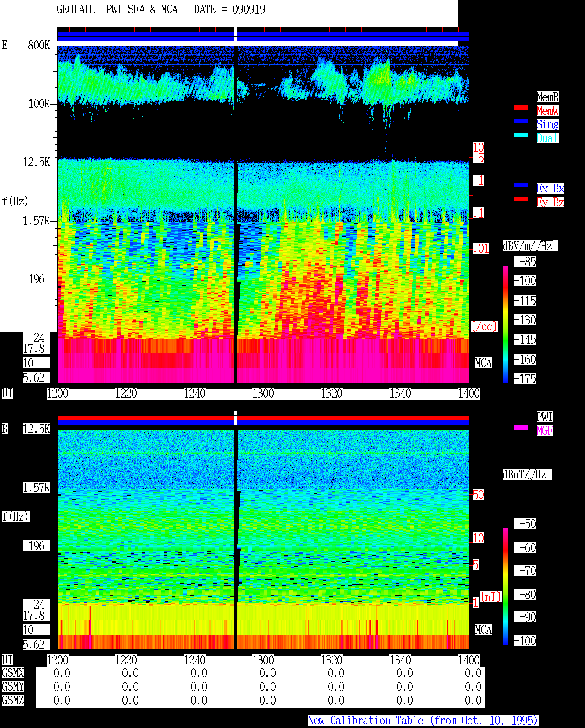Click the magenta MGF legend swatch
The image size is (585, 728).
tap(521, 427)
